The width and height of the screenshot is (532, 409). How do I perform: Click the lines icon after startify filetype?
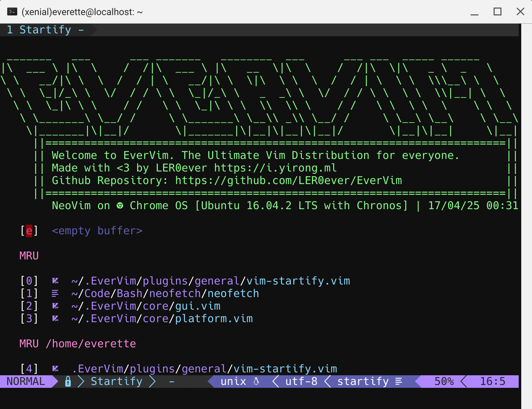tap(398, 381)
